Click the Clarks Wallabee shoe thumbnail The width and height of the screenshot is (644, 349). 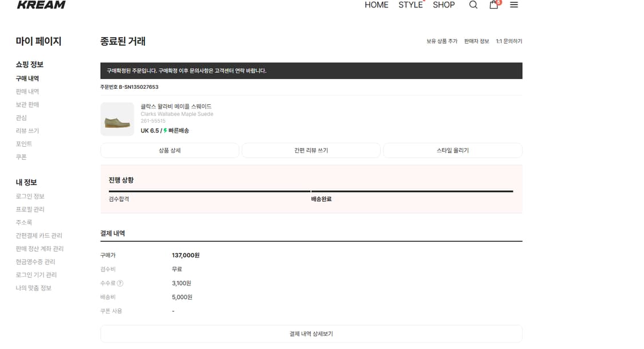click(117, 119)
